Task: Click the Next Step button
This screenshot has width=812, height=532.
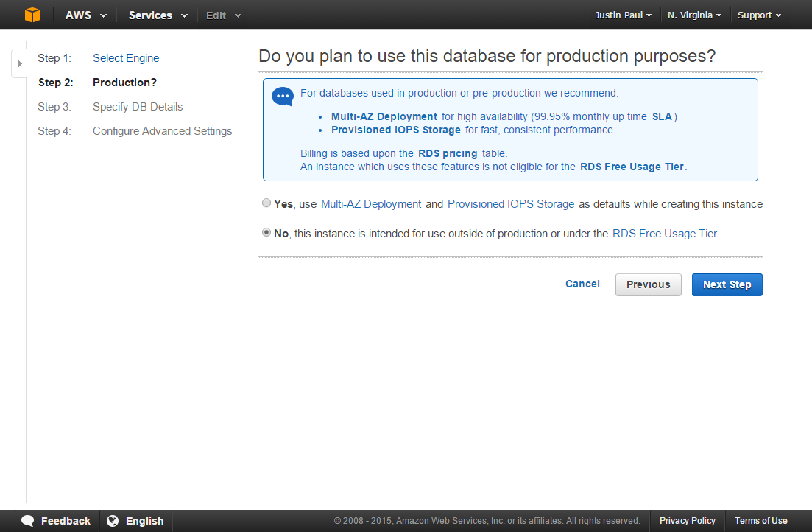Action: (727, 284)
